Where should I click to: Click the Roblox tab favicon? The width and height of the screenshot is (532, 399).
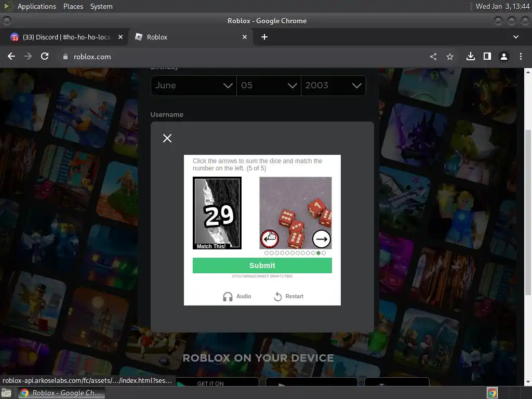click(138, 37)
